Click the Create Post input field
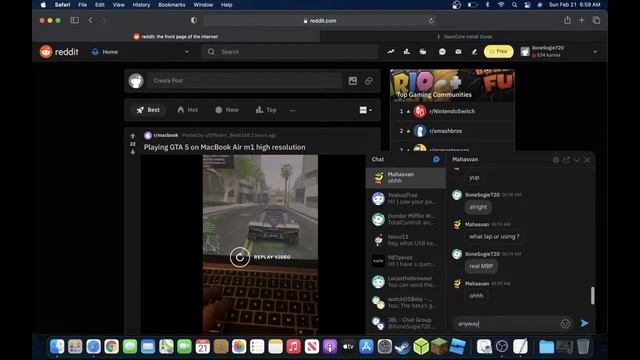Viewport: 640px width, 360px height. coord(244,81)
